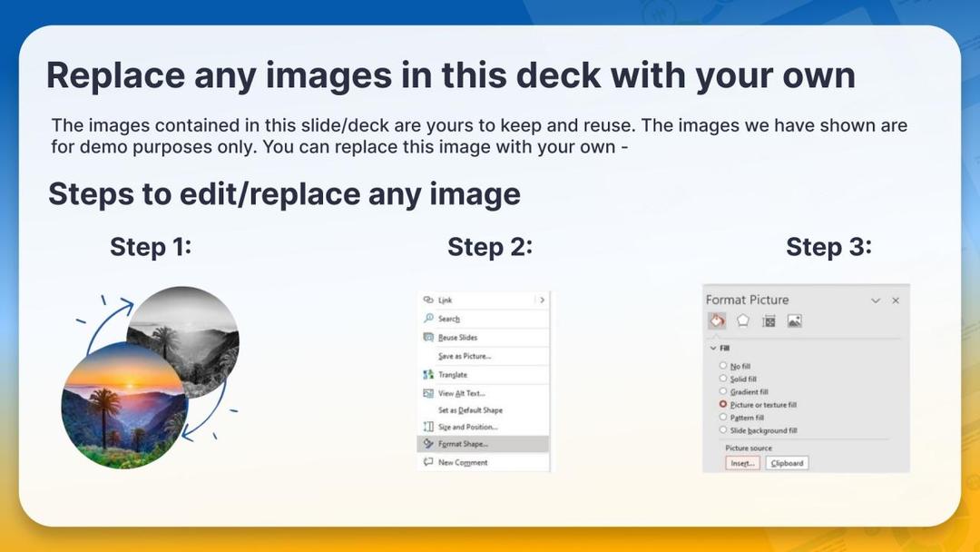Viewport: 980px width, 552px height.
Task: Select the No fill radio button
Action: point(723,366)
